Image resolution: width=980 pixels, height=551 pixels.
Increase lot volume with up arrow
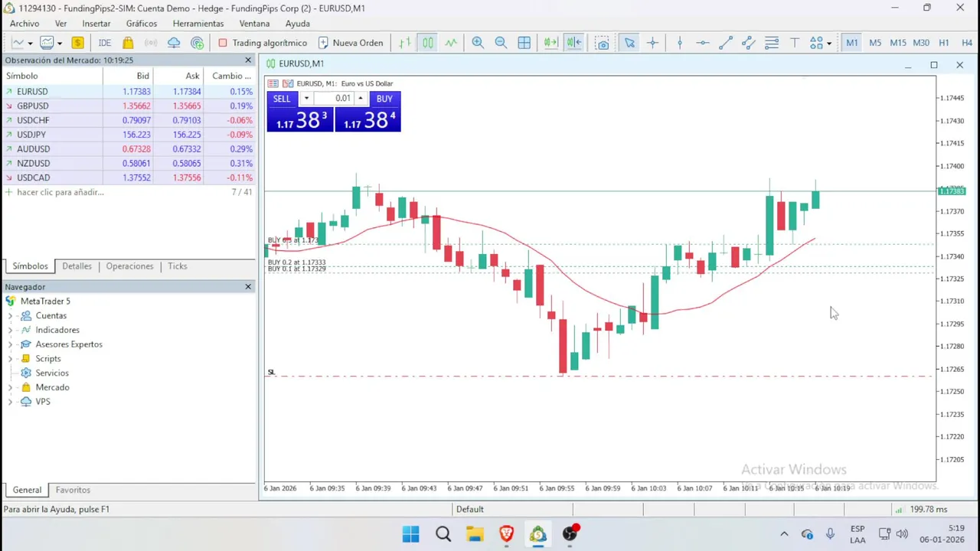pos(360,99)
